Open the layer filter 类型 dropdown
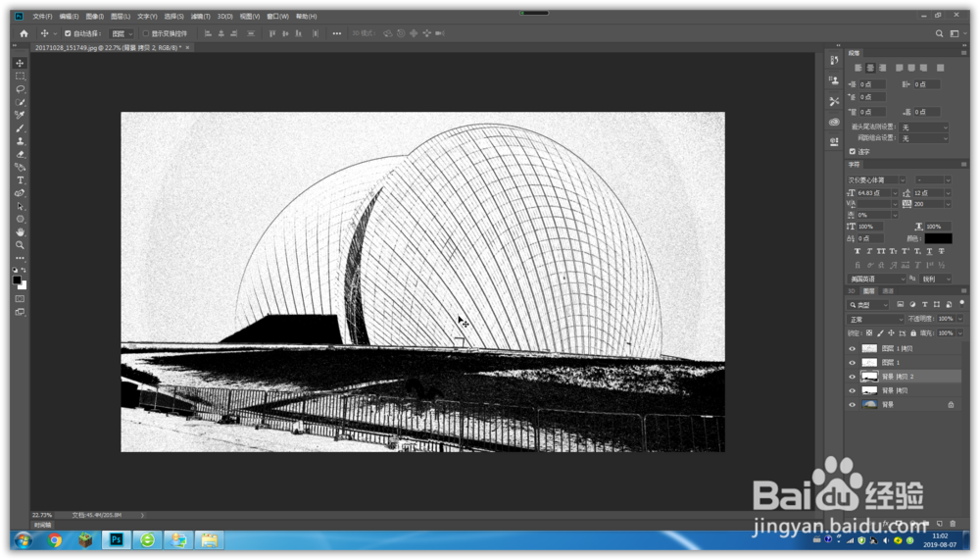The height and width of the screenshot is (560, 980). 868,305
